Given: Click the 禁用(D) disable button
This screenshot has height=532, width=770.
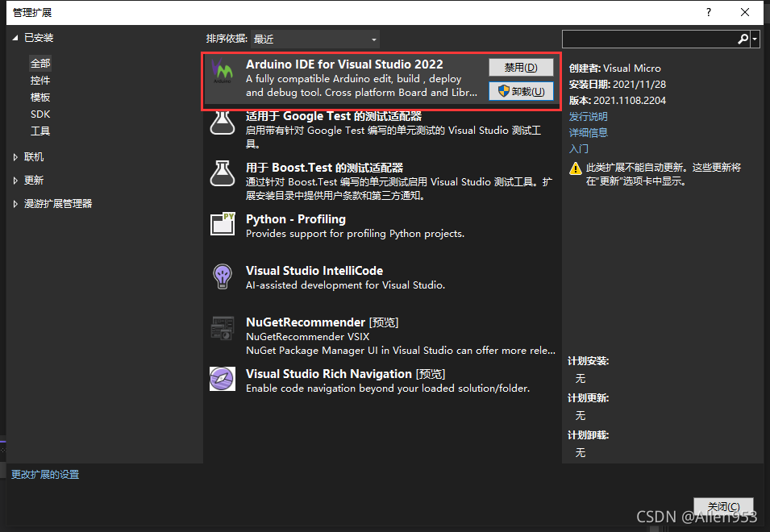Looking at the screenshot, I should [x=521, y=67].
